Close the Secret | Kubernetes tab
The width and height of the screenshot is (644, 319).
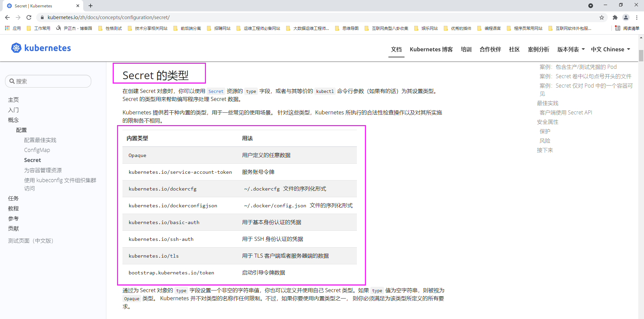78,6
